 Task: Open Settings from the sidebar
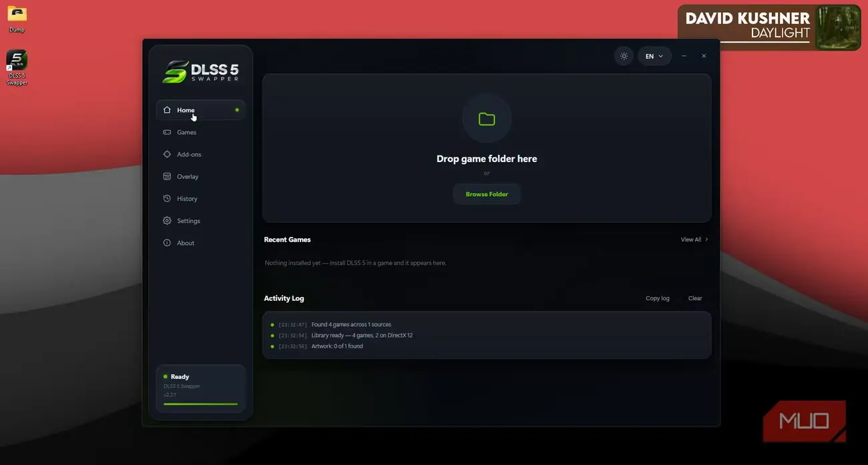[200, 220]
